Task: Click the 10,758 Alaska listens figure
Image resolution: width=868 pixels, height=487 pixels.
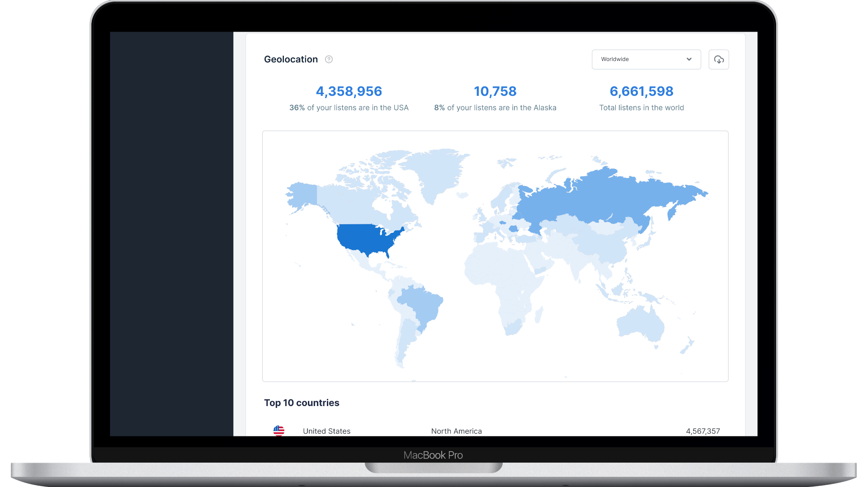Action: pyautogui.click(x=495, y=91)
